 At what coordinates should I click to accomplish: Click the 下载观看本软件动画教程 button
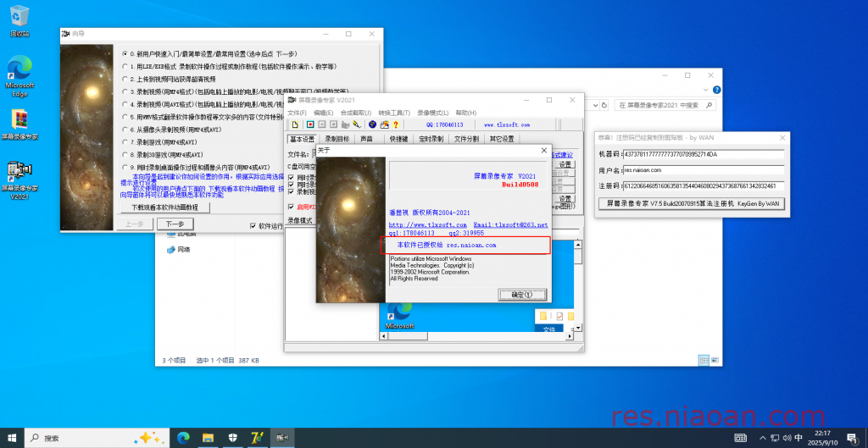(164, 207)
